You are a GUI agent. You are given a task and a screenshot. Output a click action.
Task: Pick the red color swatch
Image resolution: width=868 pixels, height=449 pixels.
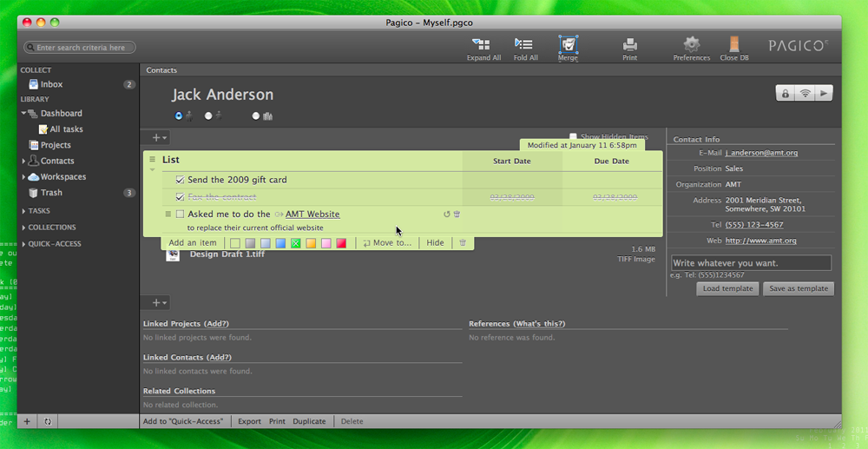tap(341, 243)
